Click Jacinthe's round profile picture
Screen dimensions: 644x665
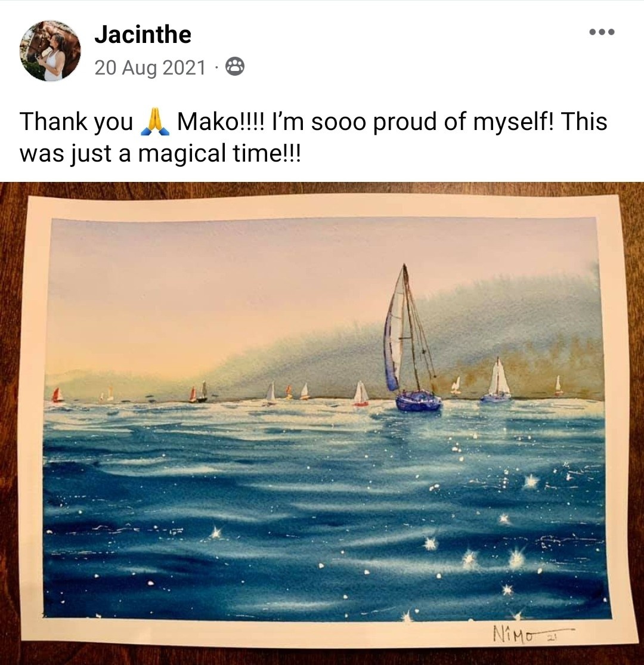coord(50,51)
